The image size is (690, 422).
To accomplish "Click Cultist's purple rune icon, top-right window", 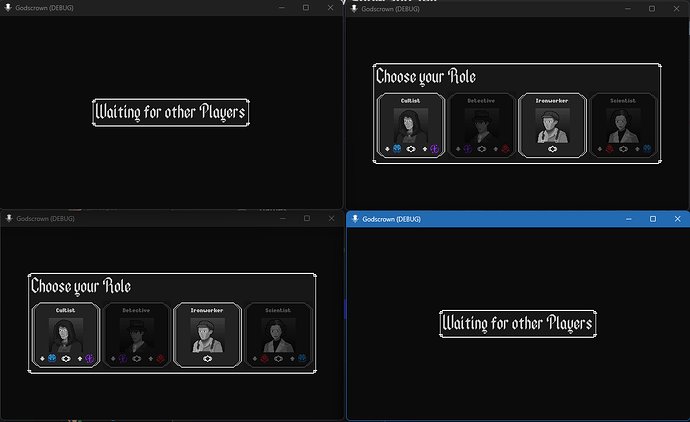I will point(435,149).
